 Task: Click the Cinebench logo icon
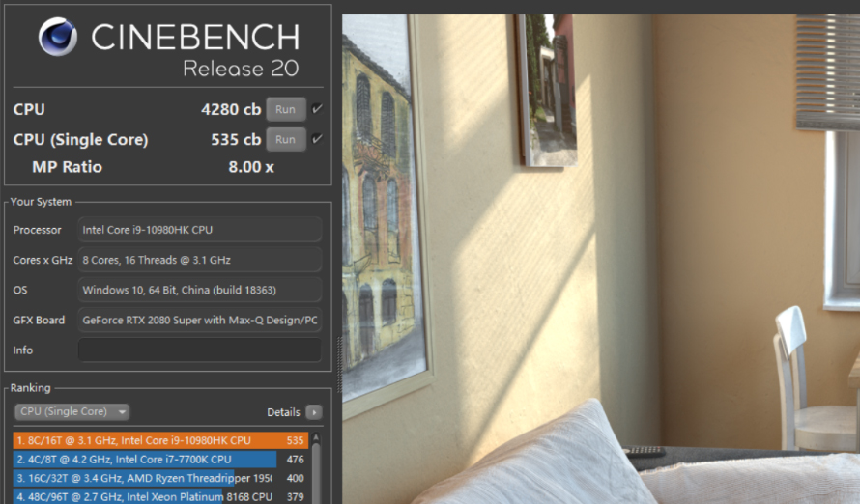[x=58, y=37]
